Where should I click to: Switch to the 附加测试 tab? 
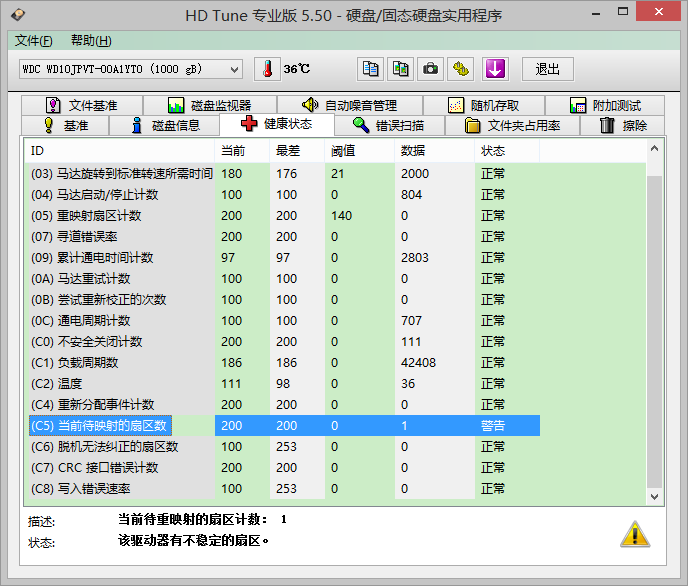point(605,106)
